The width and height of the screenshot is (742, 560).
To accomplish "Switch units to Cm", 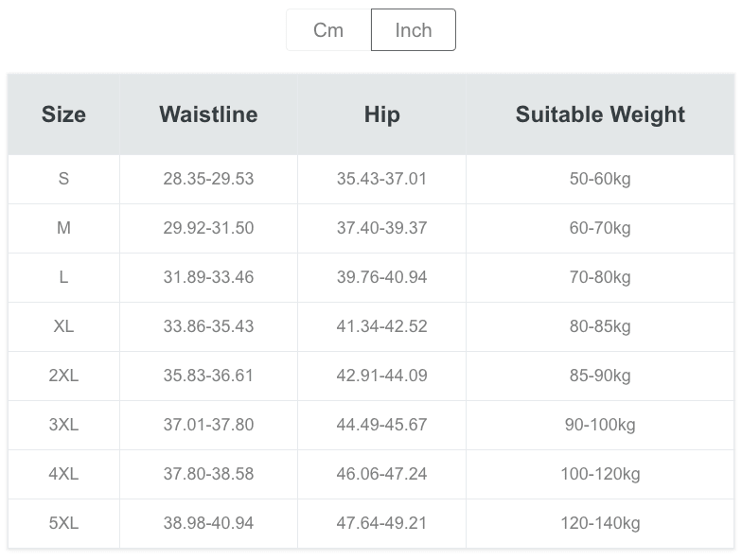I will click(x=328, y=30).
